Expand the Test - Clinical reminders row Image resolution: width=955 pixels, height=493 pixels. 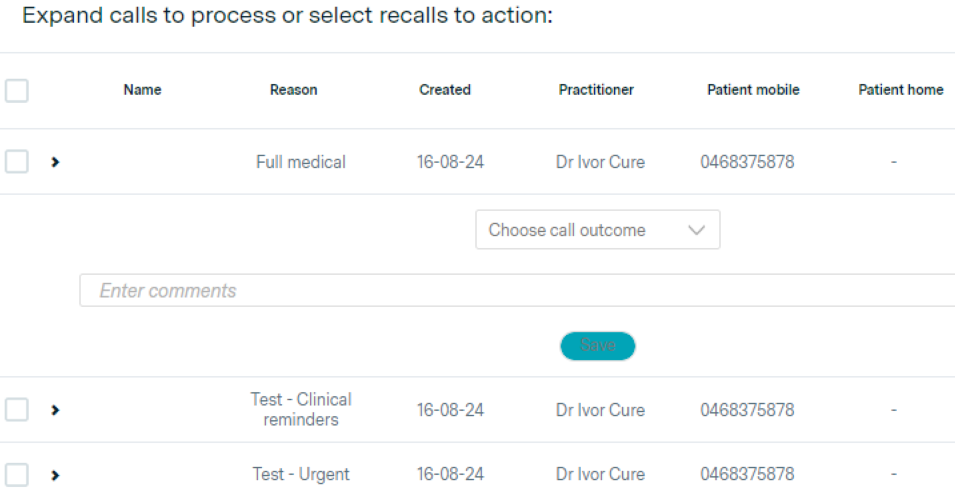[55, 410]
